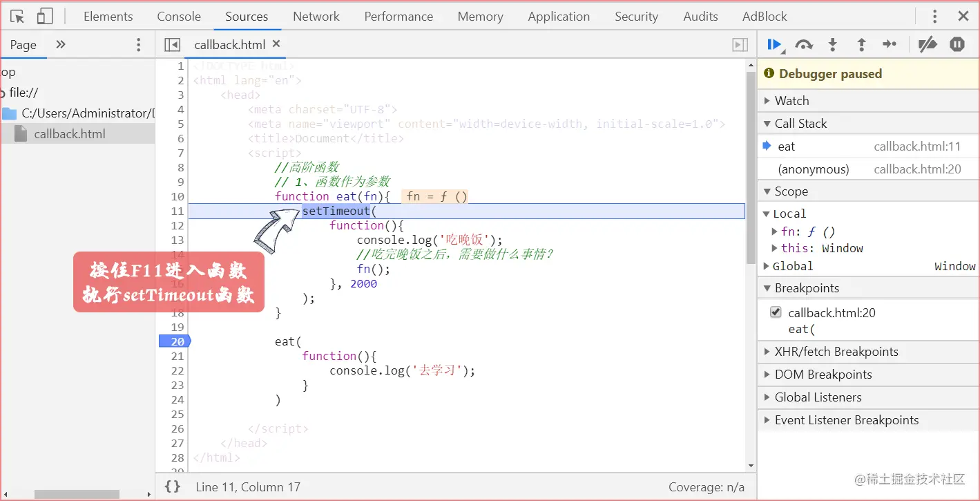Switch to the Console tab
Image resolution: width=980 pixels, height=501 pixels.
(179, 17)
